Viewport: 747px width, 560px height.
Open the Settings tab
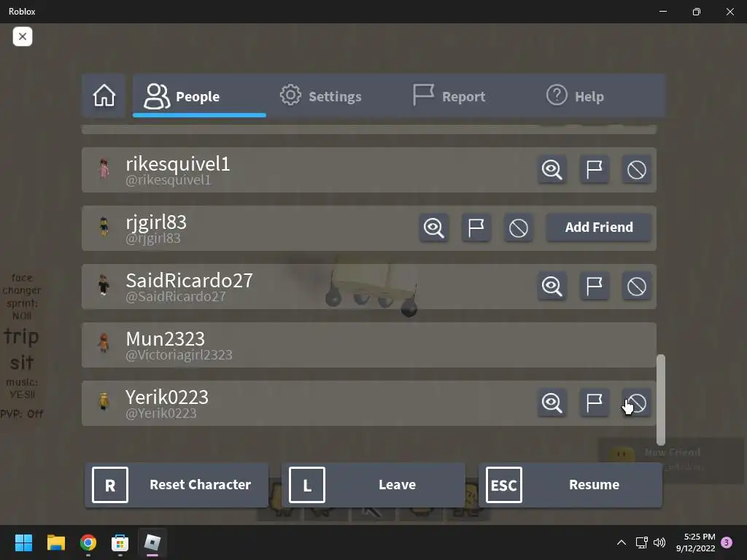point(320,96)
